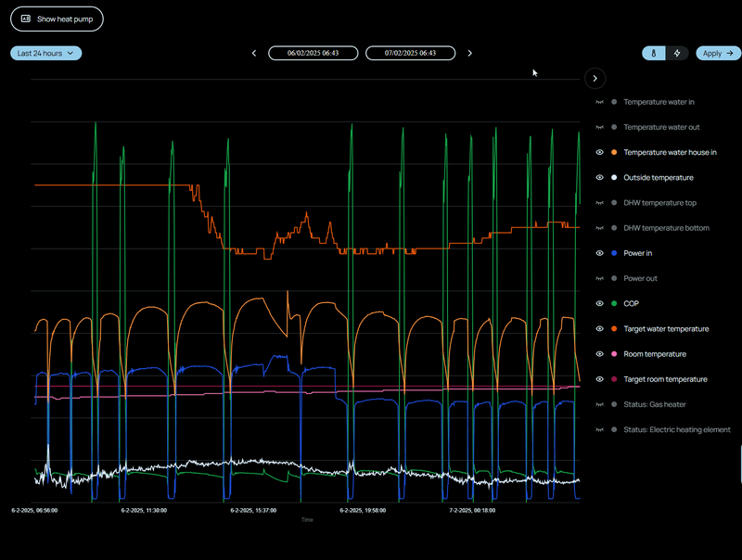Click the 6-2-2025, 15:37:00 axis label
The image size is (742, 560).
click(x=253, y=510)
